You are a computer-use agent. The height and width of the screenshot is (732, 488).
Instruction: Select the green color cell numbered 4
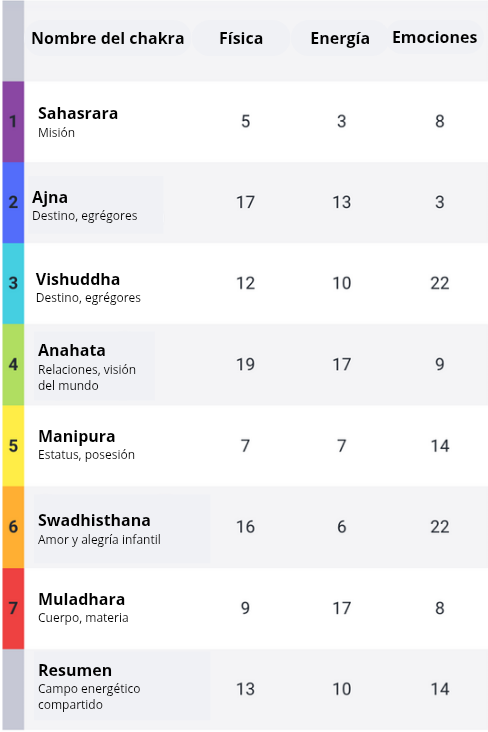tap(13, 365)
